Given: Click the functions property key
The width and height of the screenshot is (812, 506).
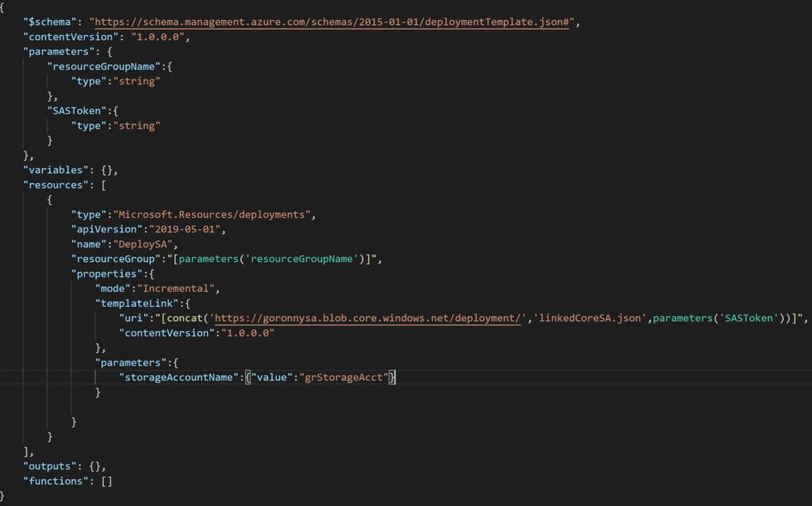Looking at the screenshot, I should (x=55, y=481).
